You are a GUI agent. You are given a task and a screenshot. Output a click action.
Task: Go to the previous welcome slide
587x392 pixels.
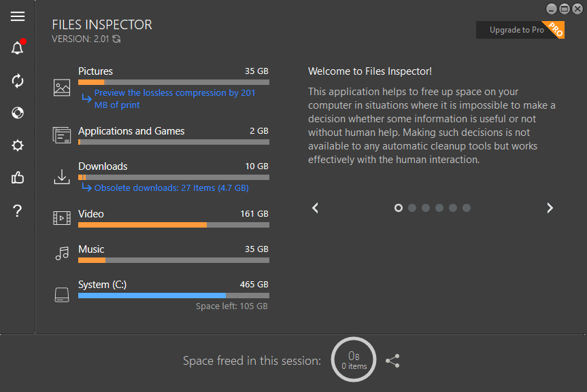pos(315,208)
